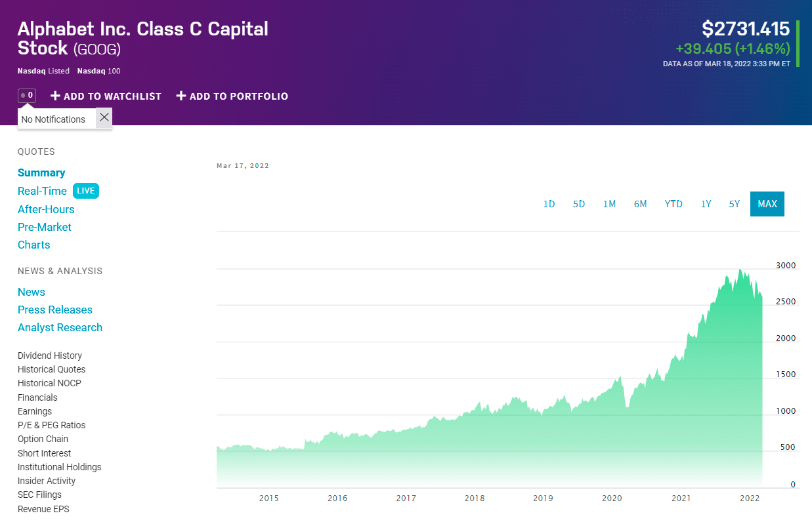The width and height of the screenshot is (812, 526).
Task: Select the MAX chart range
Action: coord(767,204)
